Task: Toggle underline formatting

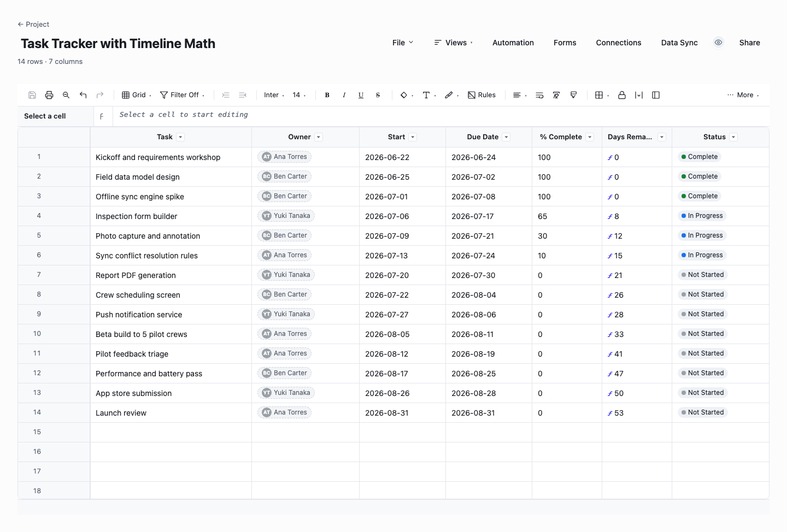Action: click(x=361, y=95)
